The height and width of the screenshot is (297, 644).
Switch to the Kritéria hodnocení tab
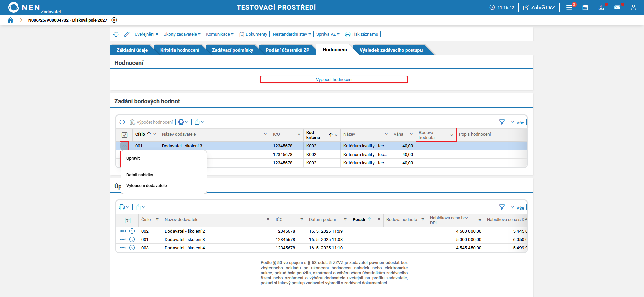pyautogui.click(x=180, y=50)
